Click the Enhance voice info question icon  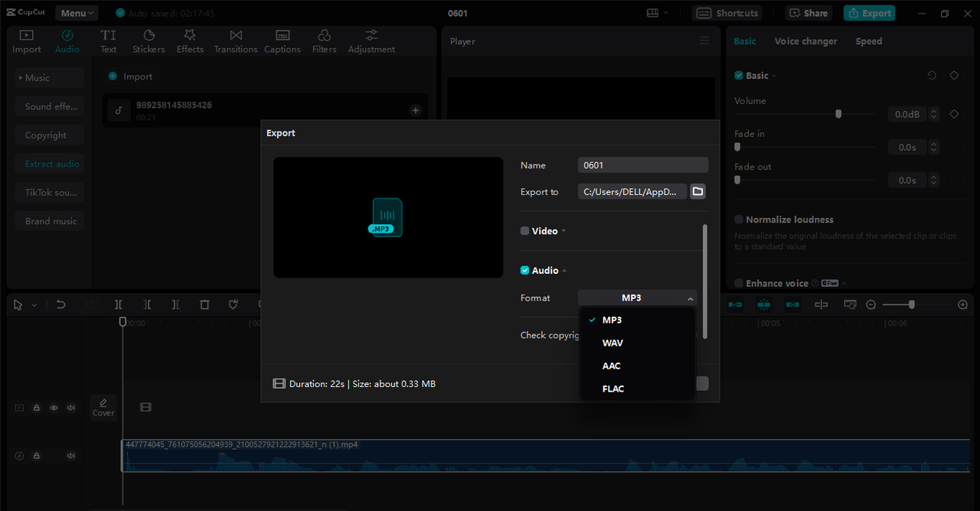[815, 283]
